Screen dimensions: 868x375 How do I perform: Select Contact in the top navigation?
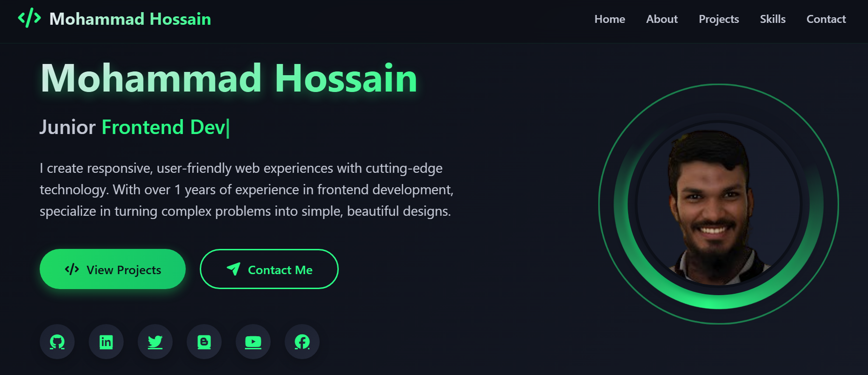826,19
